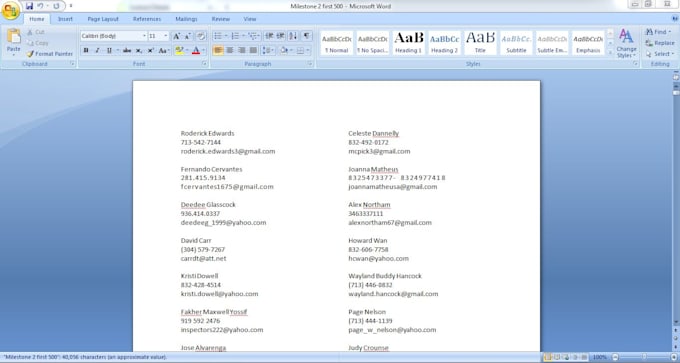Click the zoom out minus button
This screenshot has width=680, height=363.
coord(615,357)
